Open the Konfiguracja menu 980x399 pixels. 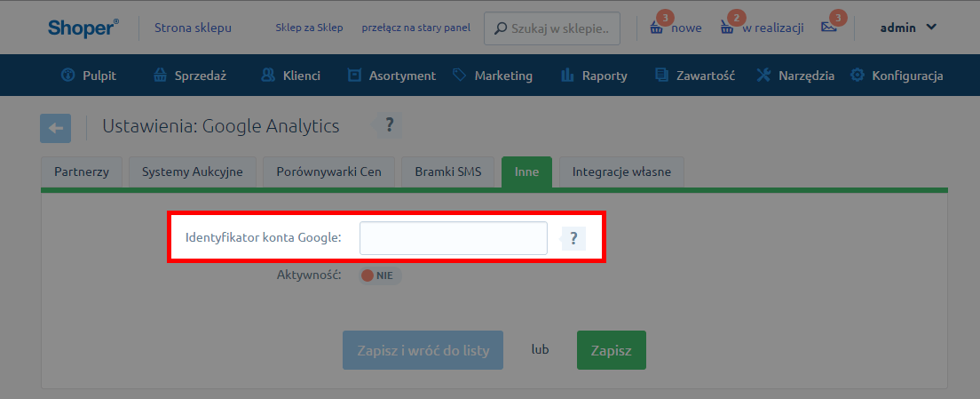point(897,76)
